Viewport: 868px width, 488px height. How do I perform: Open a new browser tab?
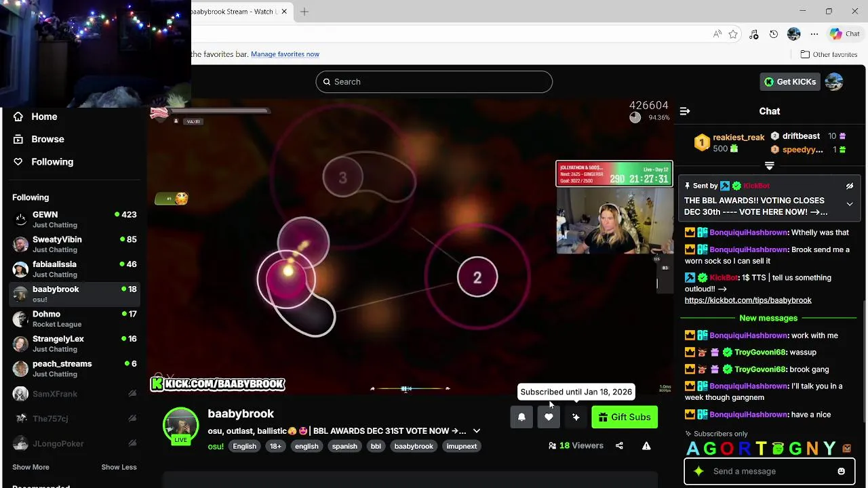304,12
